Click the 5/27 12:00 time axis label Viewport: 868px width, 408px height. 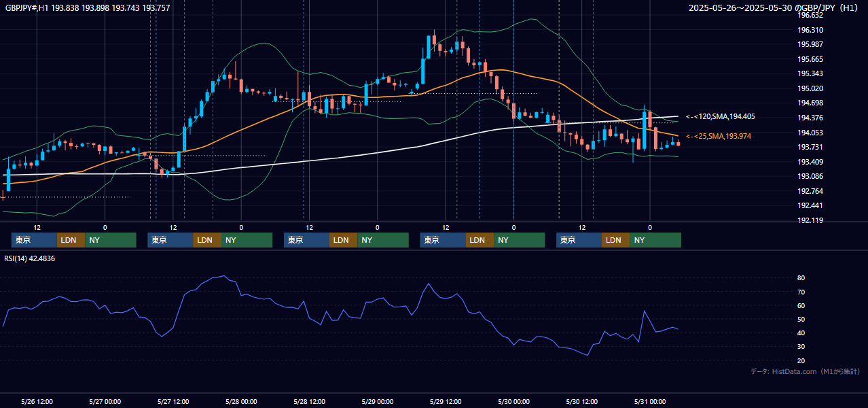173,402
